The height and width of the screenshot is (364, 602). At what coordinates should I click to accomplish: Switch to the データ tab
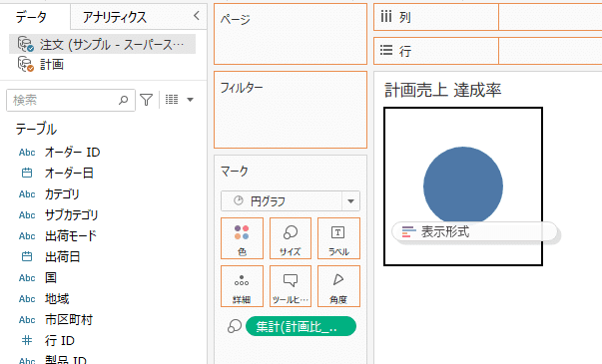click(x=32, y=17)
